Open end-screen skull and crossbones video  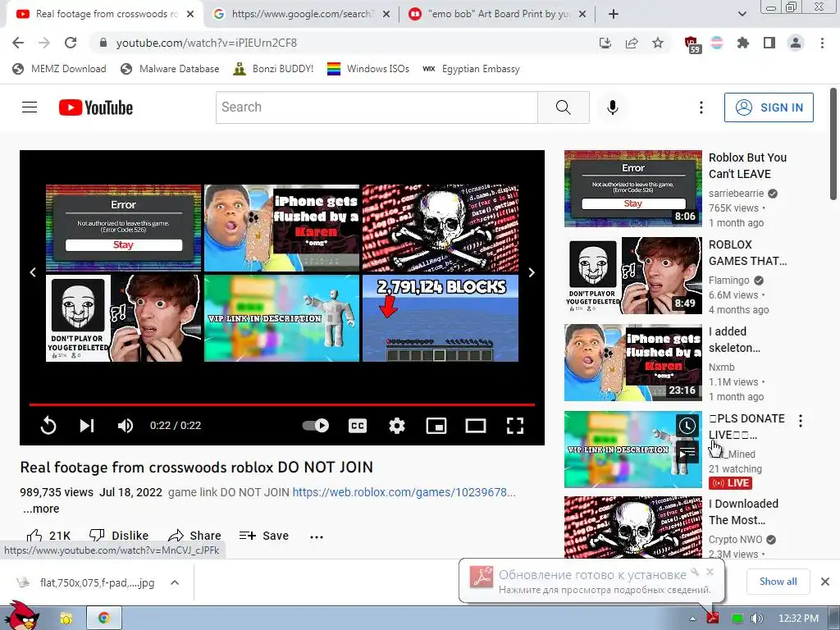[441, 228]
